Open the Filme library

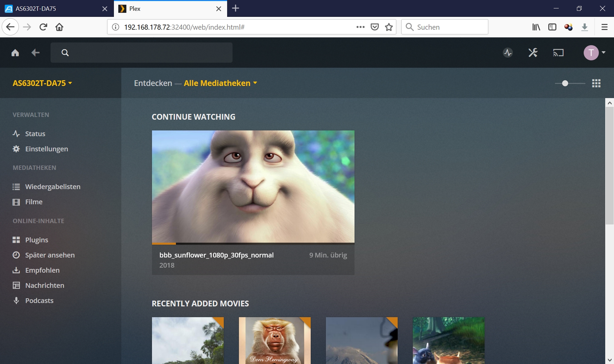click(34, 202)
